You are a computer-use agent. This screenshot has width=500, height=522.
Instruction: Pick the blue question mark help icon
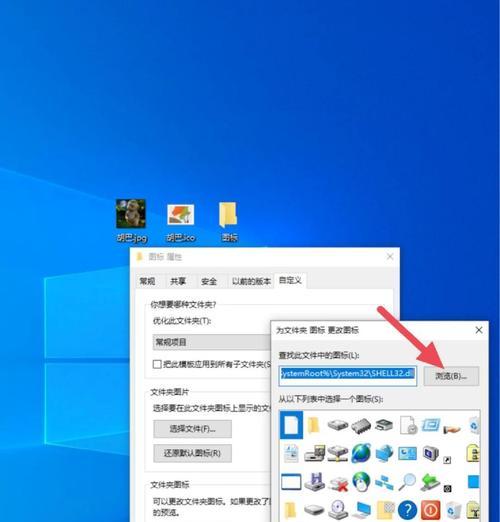(407, 510)
